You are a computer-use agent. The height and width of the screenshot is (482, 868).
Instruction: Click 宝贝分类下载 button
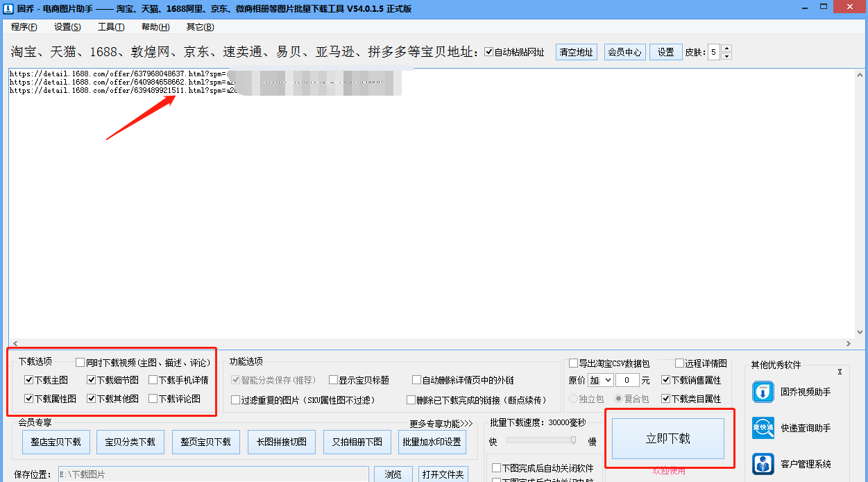(x=130, y=442)
